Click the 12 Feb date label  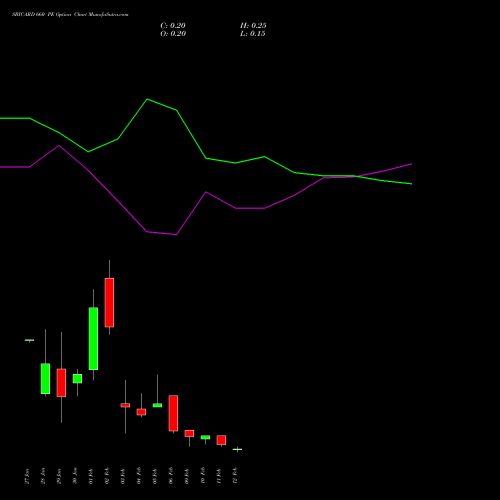[235, 476]
